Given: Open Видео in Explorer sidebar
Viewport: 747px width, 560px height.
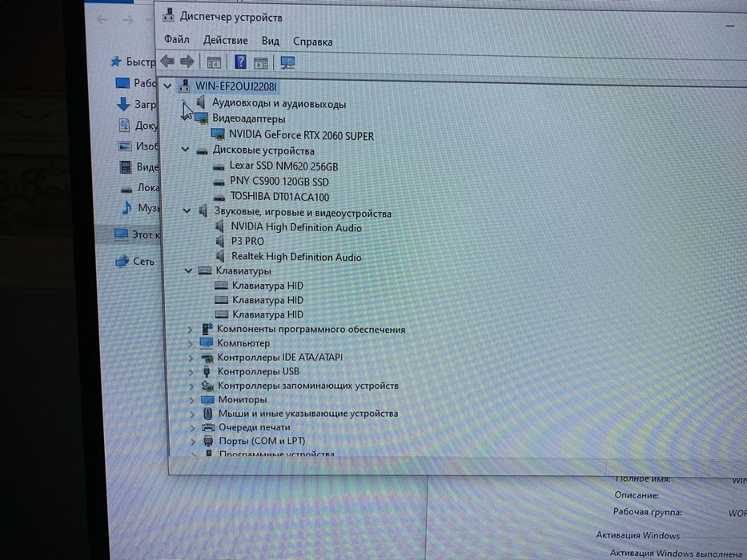Looking at the screenshot, I should pyautogui.click(x=139, y=166).
